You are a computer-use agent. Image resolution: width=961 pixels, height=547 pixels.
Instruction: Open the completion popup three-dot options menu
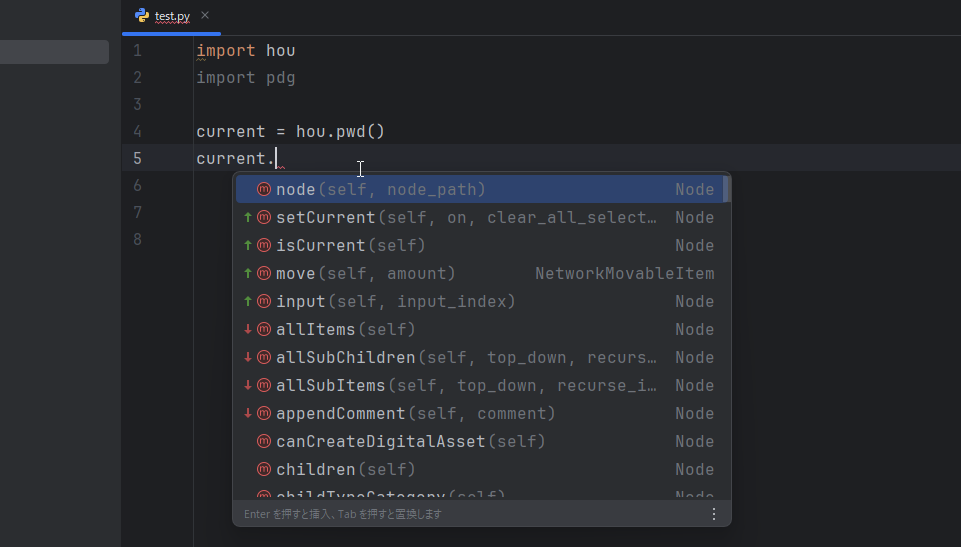pyautogui.click(x=713, y=514)
